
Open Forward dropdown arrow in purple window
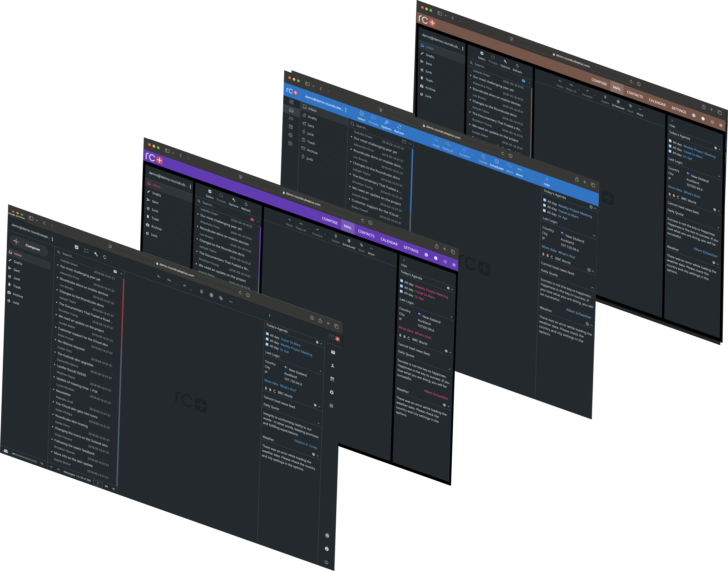click(325, 234)
